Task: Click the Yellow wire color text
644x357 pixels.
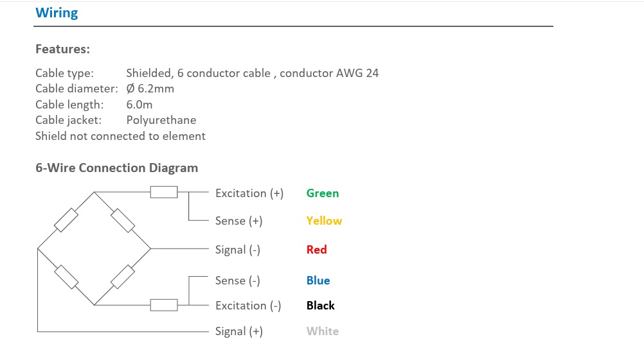Action: [x=324, y=221]
